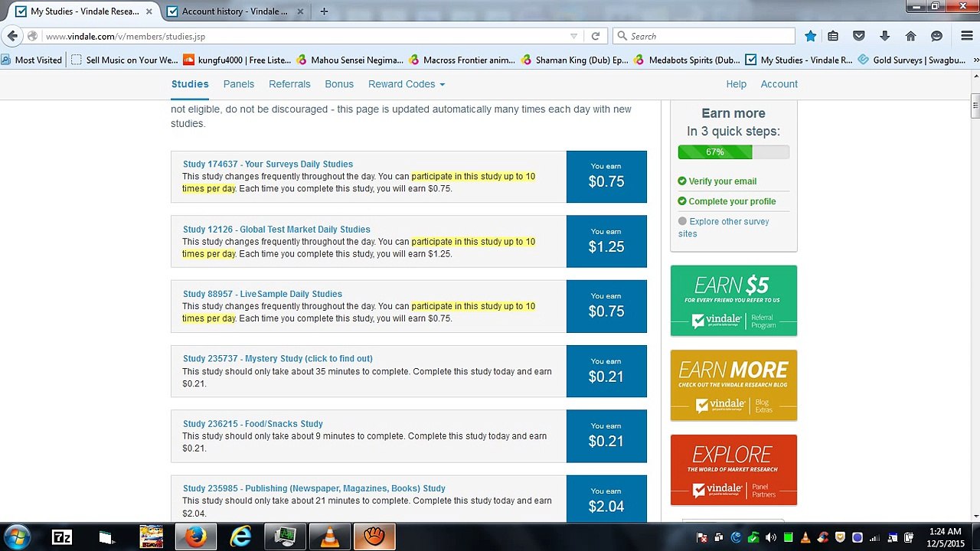Go back using the browser back arrow
Image resolution: width=980 pixels, height=551 pixels.
12,36
